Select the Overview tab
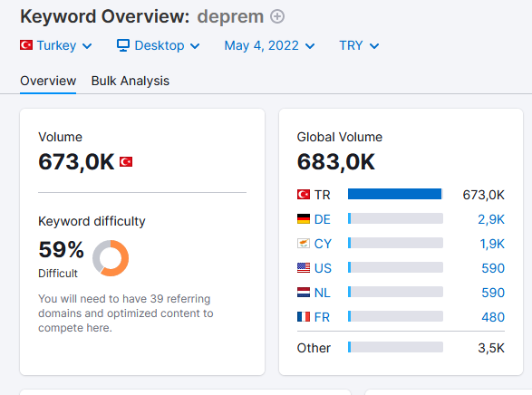Viewport: 532px width, 395px height. [48, 81]
